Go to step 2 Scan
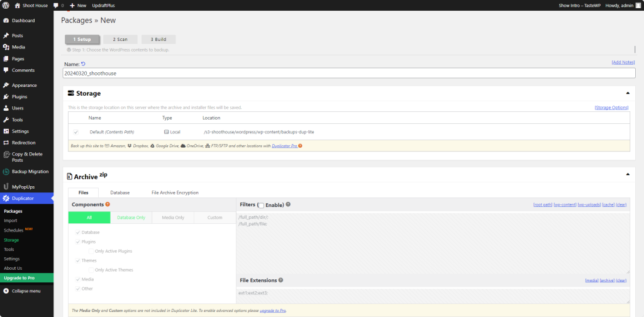Image resolution: width=644 pixels, height=317 pixels. [120, 40]
